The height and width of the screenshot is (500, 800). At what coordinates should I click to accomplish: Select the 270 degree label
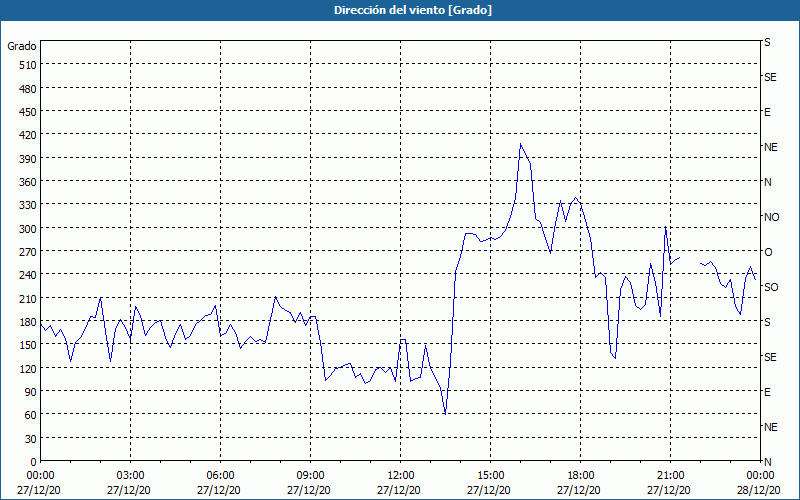28,252
